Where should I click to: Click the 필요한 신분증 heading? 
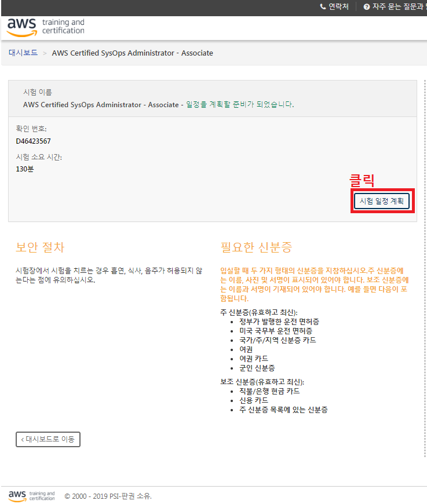coord(256,247)
